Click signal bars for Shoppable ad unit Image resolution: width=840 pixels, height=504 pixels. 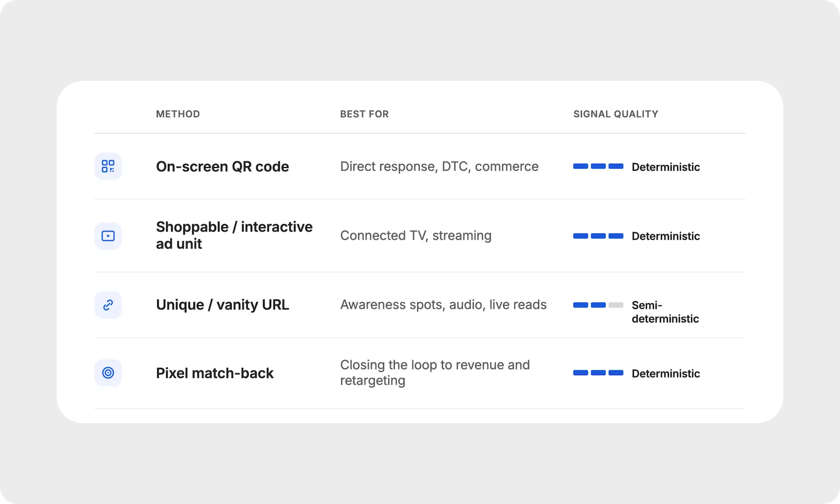[598, 236]
